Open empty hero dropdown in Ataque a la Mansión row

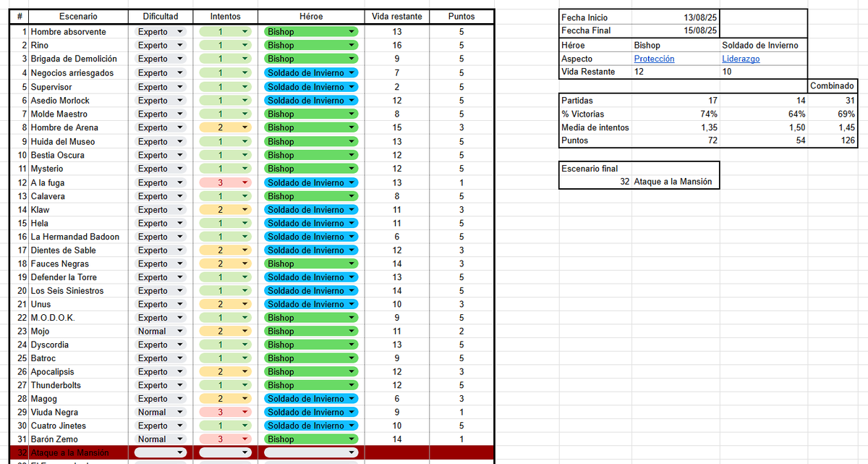[x=312, y=452]
